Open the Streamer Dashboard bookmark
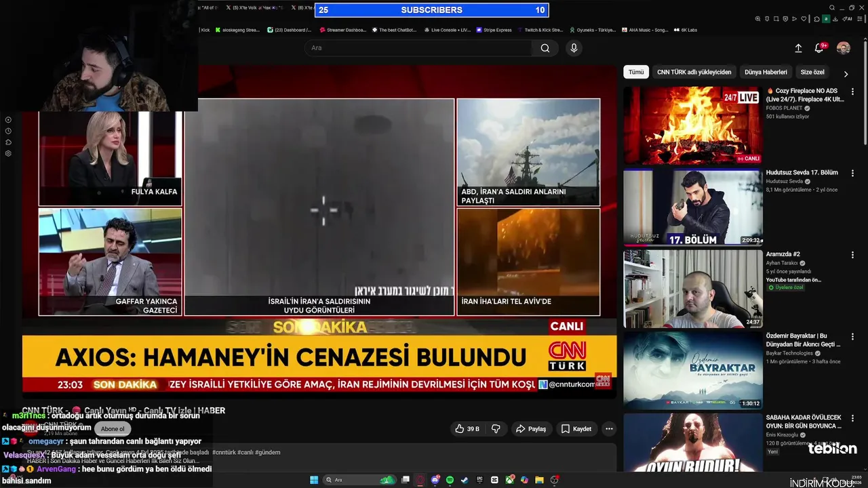 342,30
